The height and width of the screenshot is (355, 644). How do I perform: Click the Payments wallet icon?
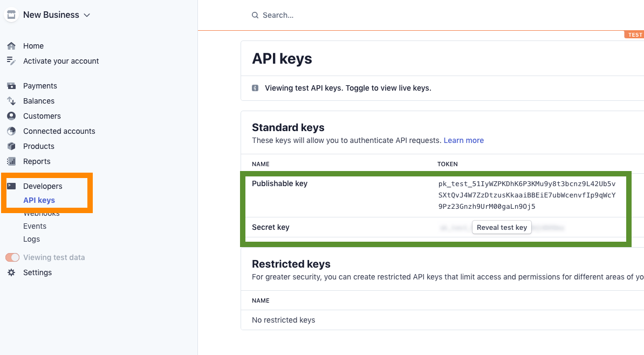pos(11,86)
